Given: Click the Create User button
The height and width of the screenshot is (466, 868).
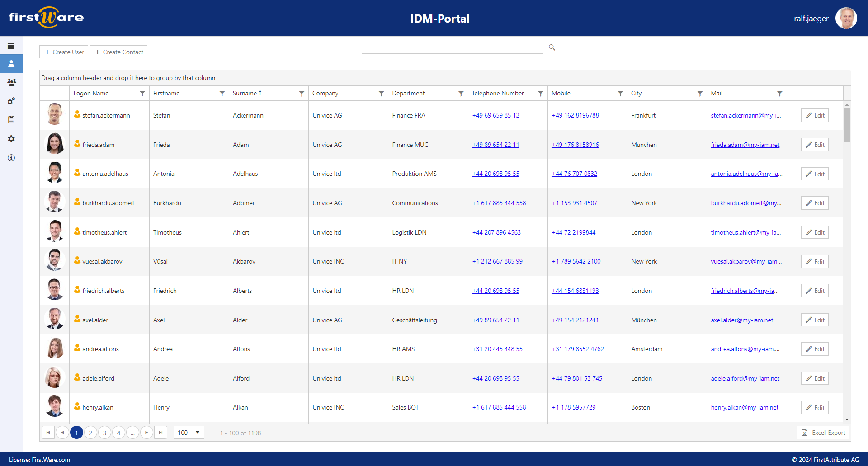Looking at the screenshot, I should pyautogui.click(x=63, y=52).
